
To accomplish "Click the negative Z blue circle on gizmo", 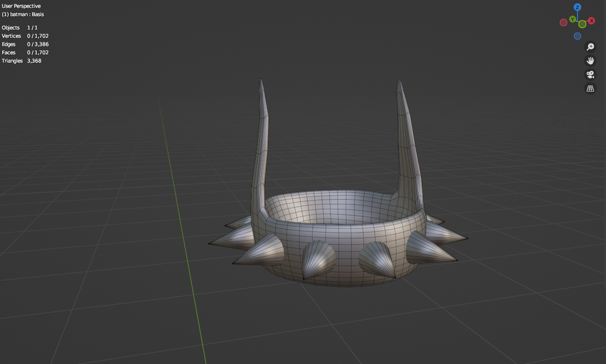I will [x=578, y=36].
